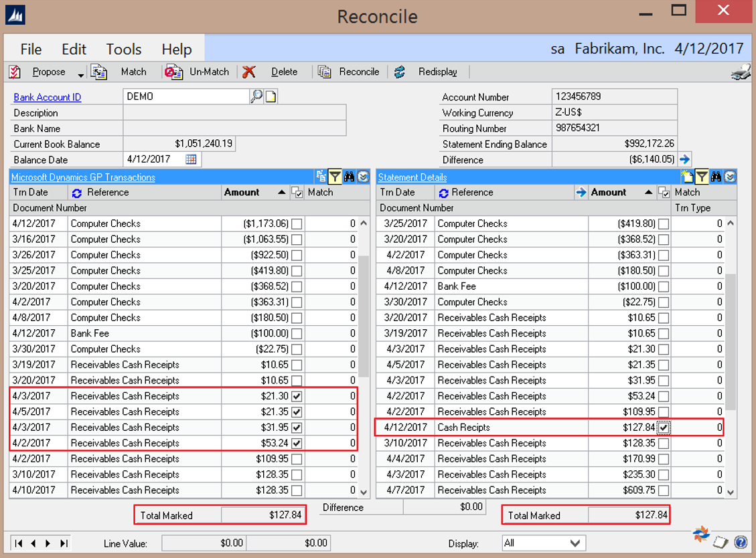Screen dimensions: 756x558
Task: Open the Tools menu
Action: (124, 50)
